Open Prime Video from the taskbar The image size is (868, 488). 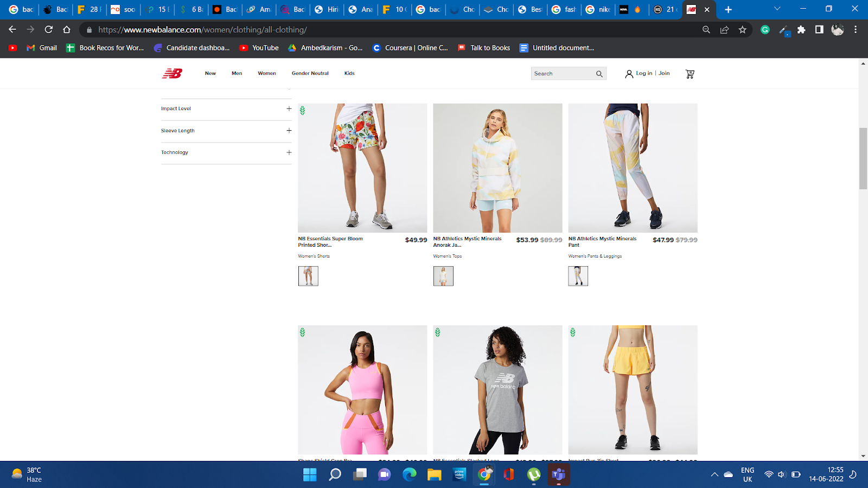[x=459, y=474]
